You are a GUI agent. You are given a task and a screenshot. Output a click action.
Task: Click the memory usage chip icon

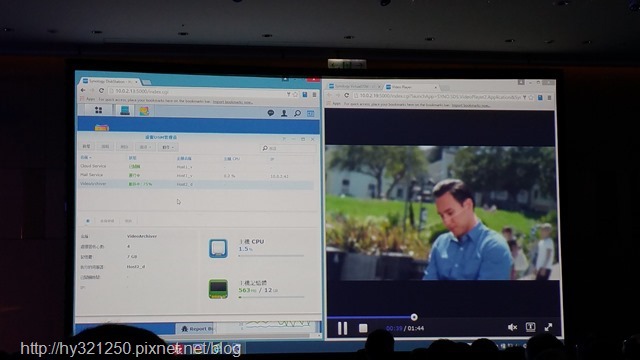point(218,289)
